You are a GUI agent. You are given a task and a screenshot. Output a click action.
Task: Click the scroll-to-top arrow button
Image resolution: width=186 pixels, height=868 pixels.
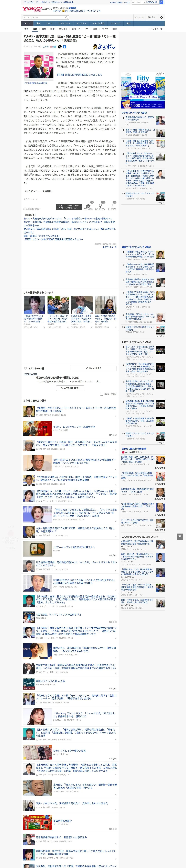[x=180, y=536]
